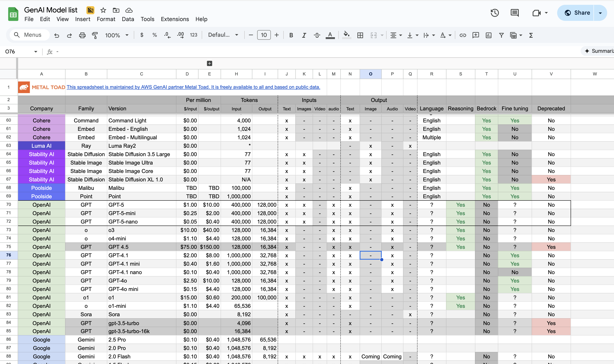Click the 'GPT-5-mini' version cell
The height and width of the screenshot is (364, 614).
[x=141, y=213]
